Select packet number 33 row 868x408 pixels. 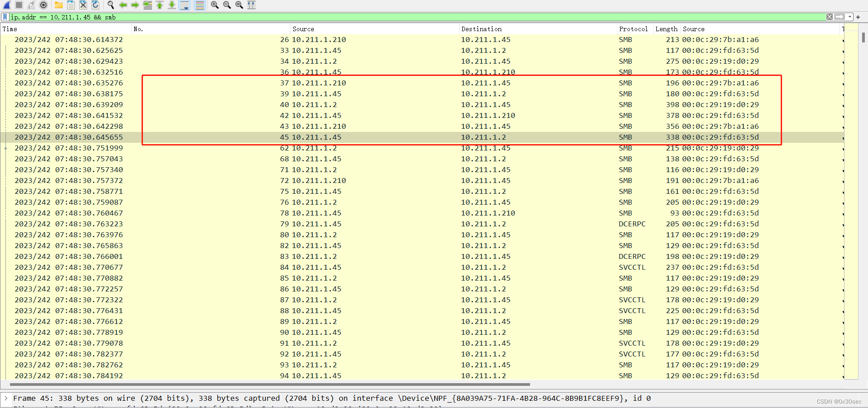(422, 51)
